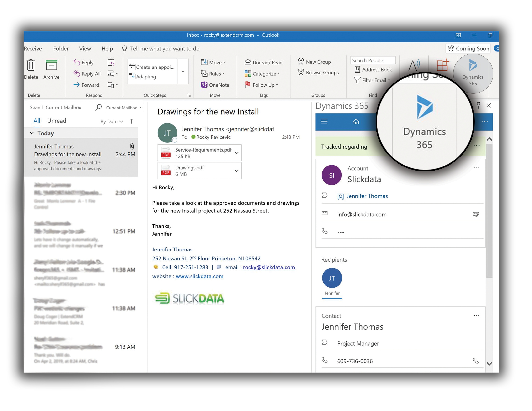Open the Categorize color dropdown
The height and width of the screenshot is (411, 532).
(262, 74)
